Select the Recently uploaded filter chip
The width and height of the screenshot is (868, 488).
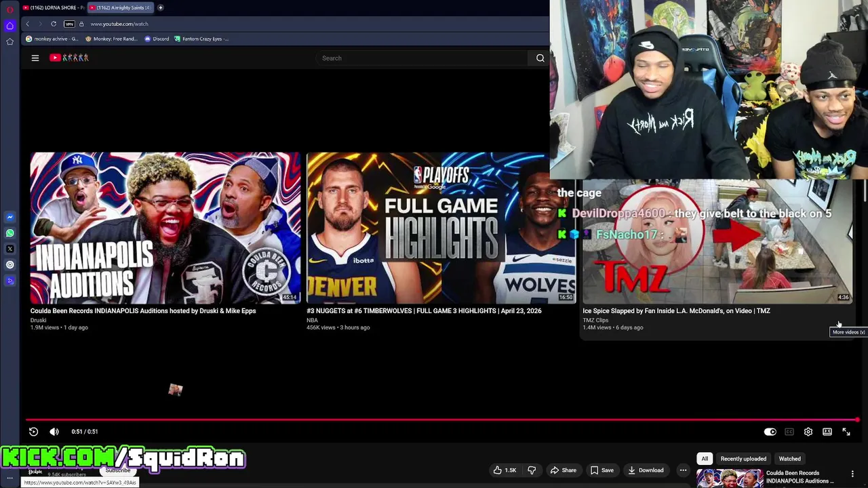coord(743,459)
